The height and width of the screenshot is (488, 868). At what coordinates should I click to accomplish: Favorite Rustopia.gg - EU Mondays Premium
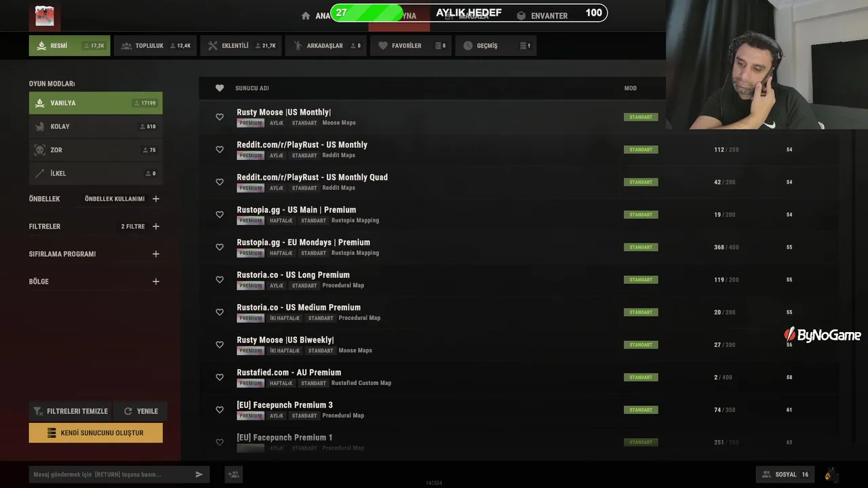tap(220, 247)
